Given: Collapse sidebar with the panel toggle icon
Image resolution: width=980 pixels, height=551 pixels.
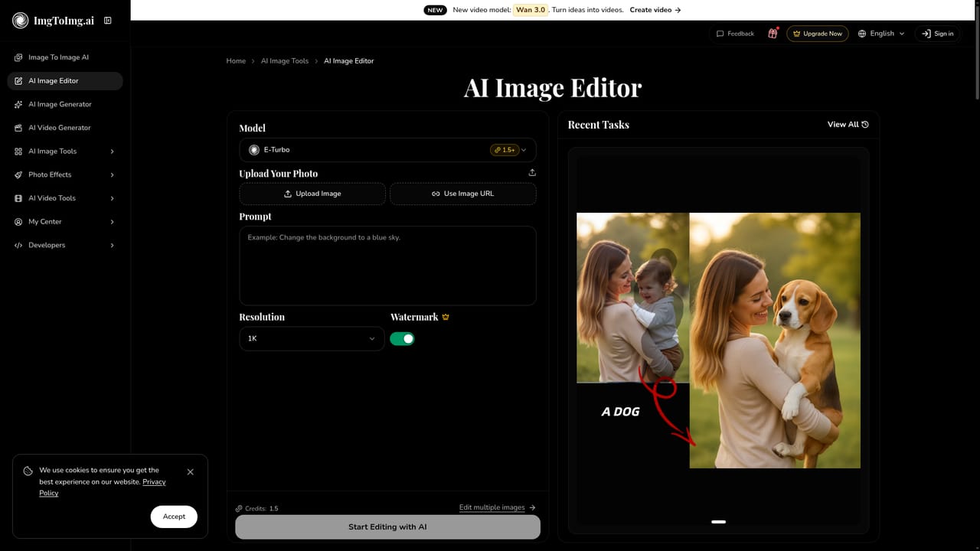Looking at the screenshot, I should (108, 21).
